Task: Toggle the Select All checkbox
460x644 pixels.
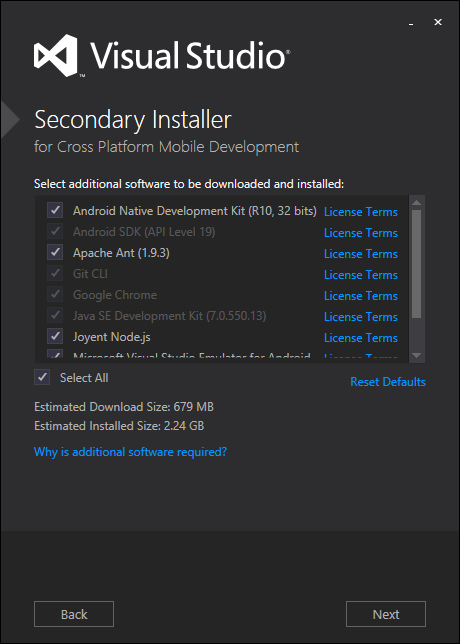Action: (x=42, y=377)
